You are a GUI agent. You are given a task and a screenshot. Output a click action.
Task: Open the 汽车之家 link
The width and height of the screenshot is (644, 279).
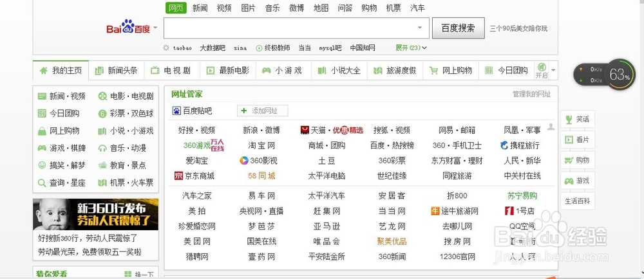tap(196, 196)
